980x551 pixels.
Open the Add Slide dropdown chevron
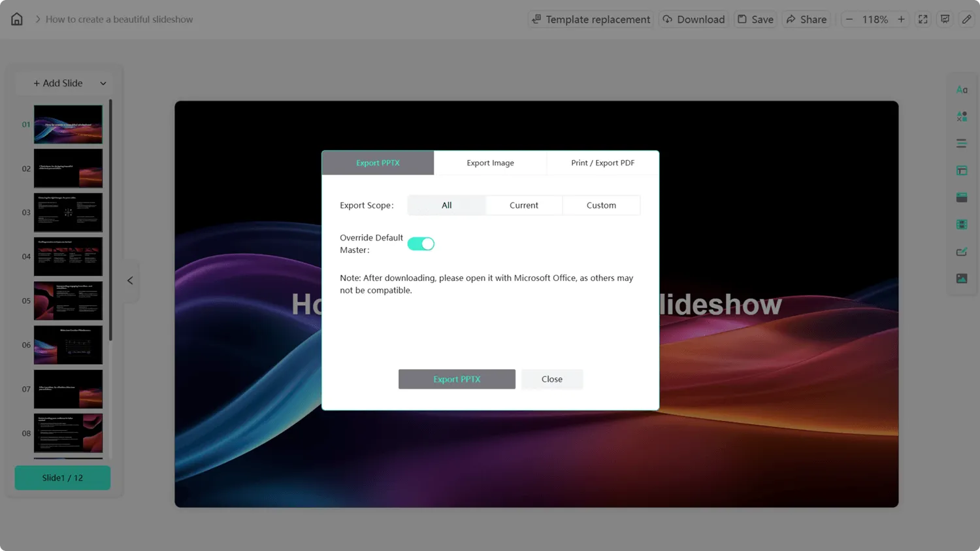103,83
